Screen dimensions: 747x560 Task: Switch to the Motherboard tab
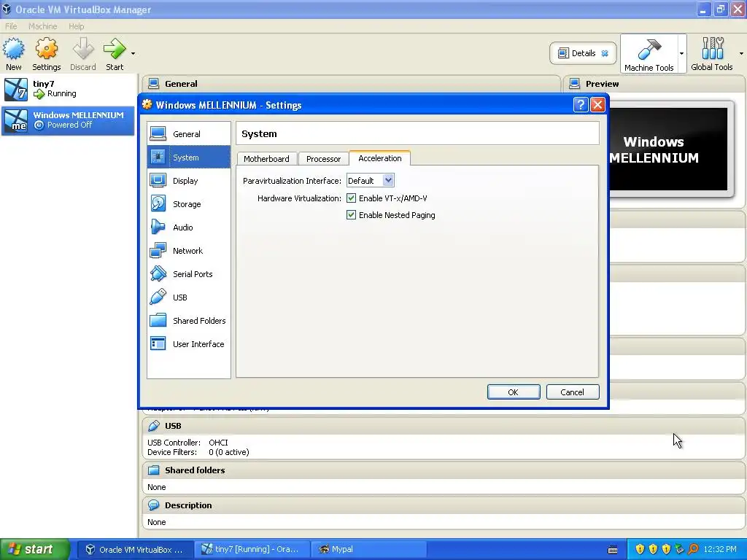(266, 158)
